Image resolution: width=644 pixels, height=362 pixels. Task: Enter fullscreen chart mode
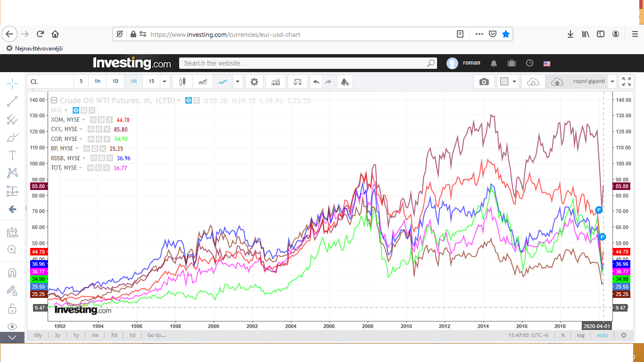pyautogui.click(x=627, y=82)
